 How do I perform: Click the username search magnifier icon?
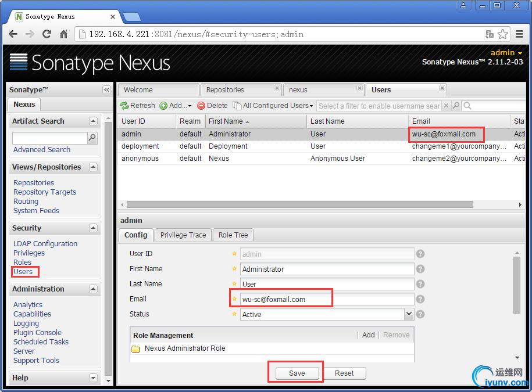pyautogui.click(x=456, y=106)
